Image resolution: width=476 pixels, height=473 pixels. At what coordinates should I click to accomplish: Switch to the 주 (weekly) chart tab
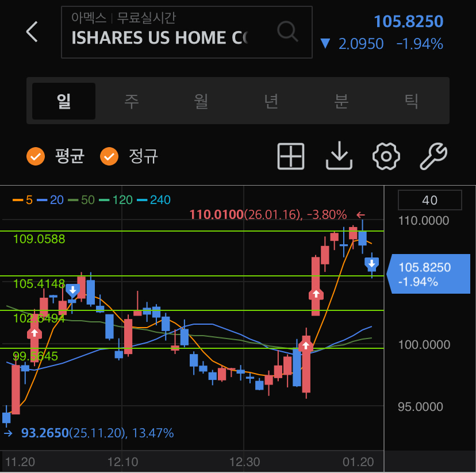[132, 101]
